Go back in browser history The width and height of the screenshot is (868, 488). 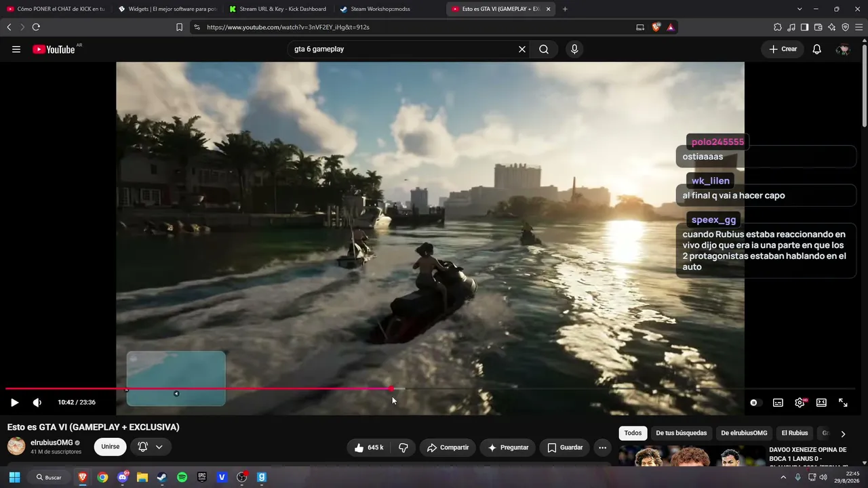tap(9, 27)
